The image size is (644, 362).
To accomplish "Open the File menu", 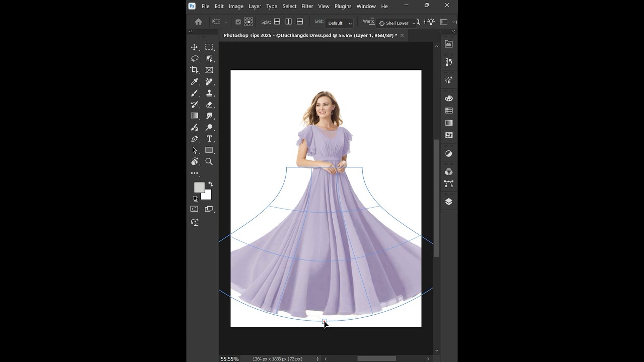I will pyautogui.click(x=205, y=6).
